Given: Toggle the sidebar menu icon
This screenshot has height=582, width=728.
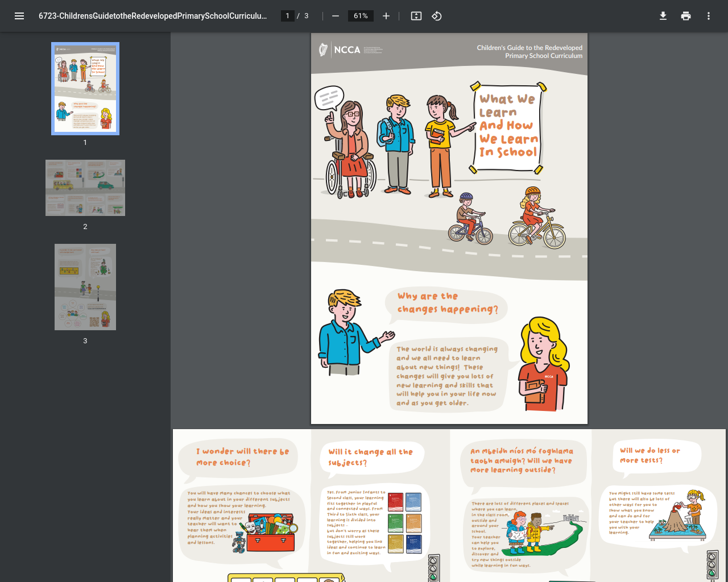Looking at the screenshot, I should (19, 16).
